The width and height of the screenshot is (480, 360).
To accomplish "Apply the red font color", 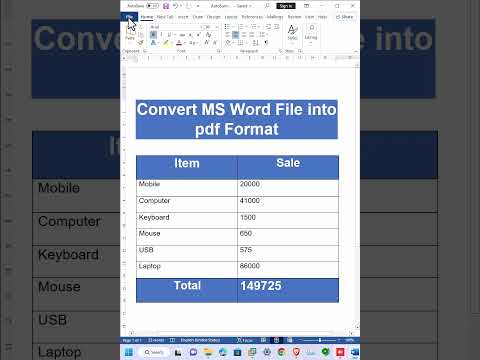I will [x=179, y=43].
